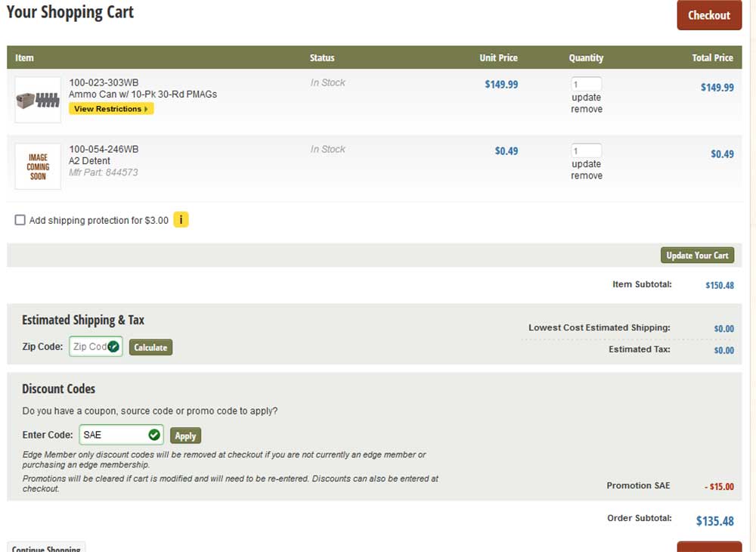Open the A2 Detent placeholder image
This screenshot has width=756, height=552.
(38, 166)
